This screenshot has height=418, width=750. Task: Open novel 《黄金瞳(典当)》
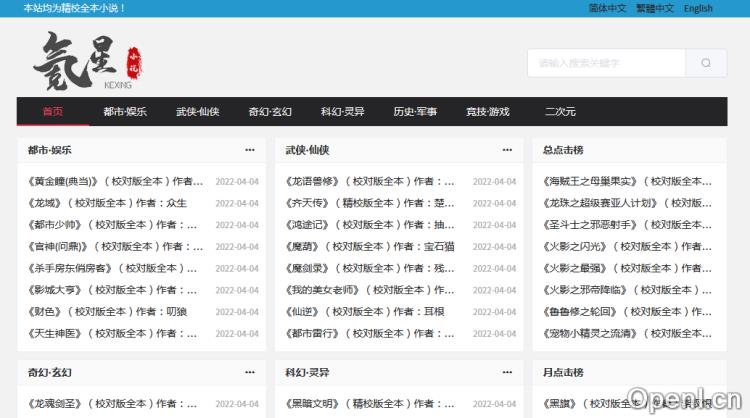115,181
